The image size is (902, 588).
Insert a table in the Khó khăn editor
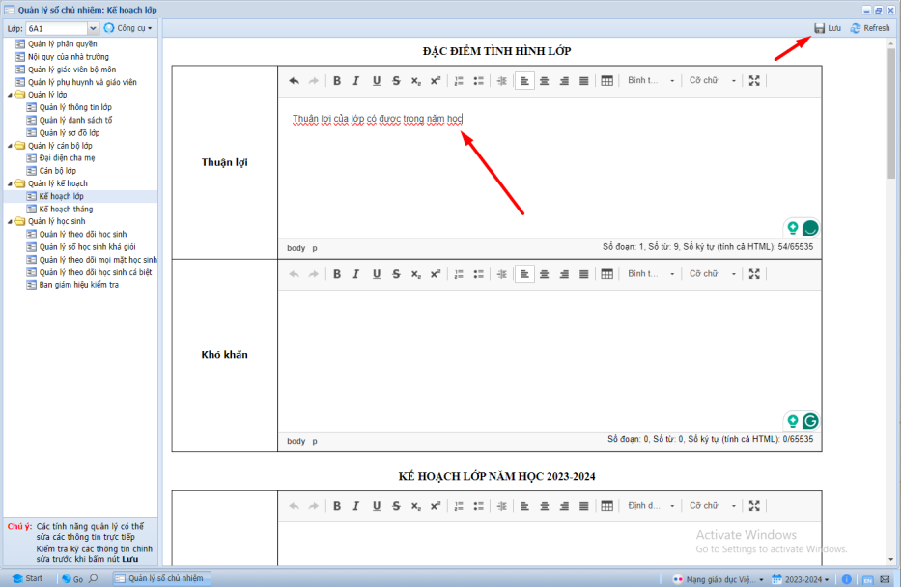pos(606,274)
